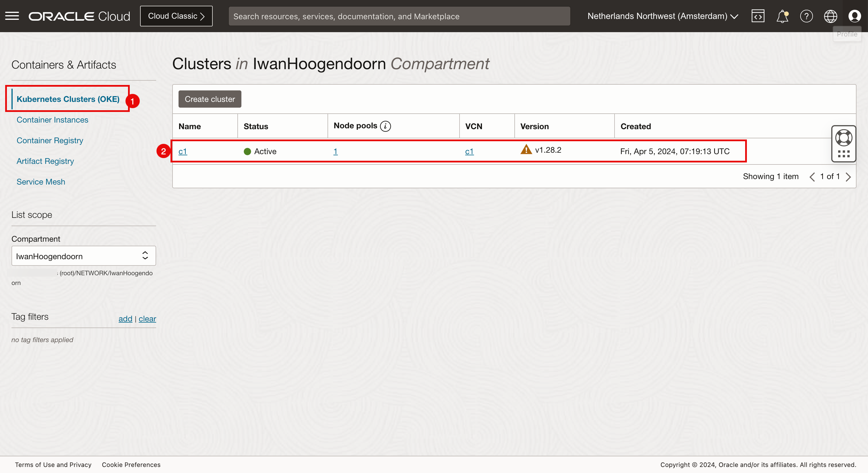The height and width of the screenshot is (473, 868).
Task: Expand the Netherlands Northwest region dropdown
Action: pyautogui.click(x=662, y=16)
